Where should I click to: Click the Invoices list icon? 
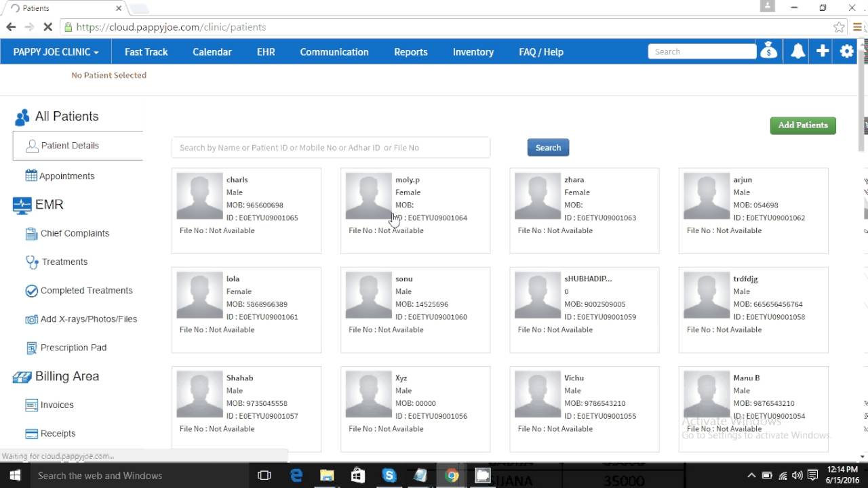click(31, 405)
